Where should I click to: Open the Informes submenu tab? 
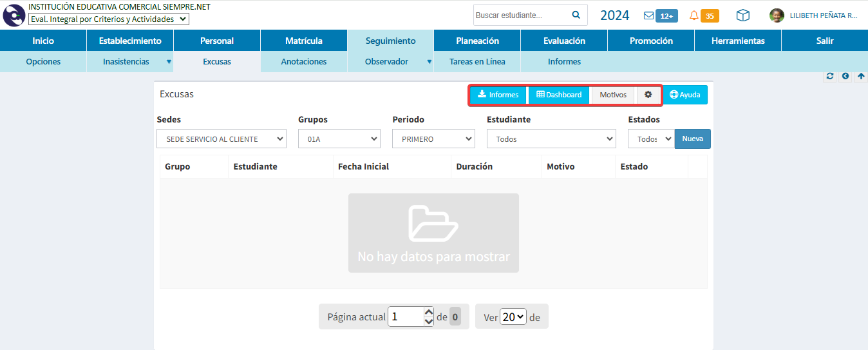coord(564,62)
